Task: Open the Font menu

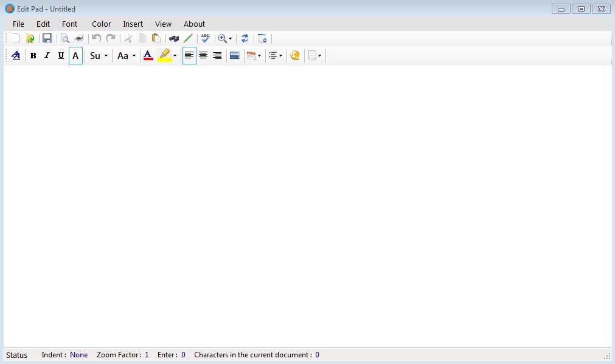Action: tap(69, 24)
